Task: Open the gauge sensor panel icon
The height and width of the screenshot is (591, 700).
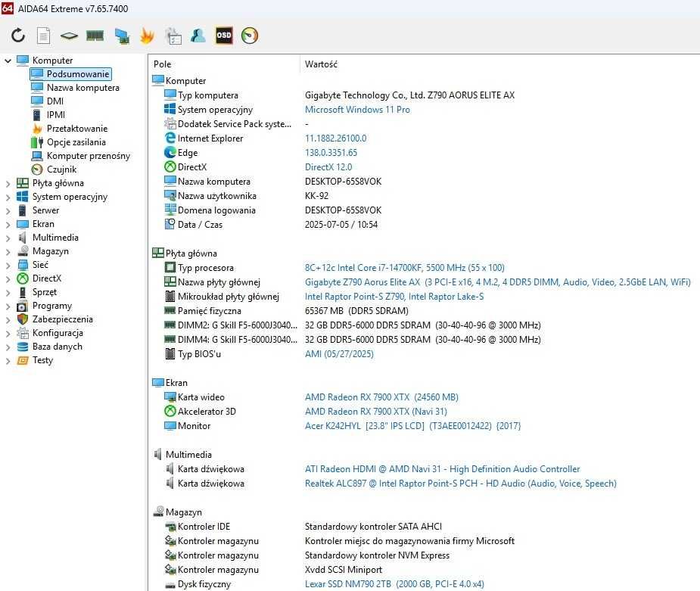Action: coord(250,36)
